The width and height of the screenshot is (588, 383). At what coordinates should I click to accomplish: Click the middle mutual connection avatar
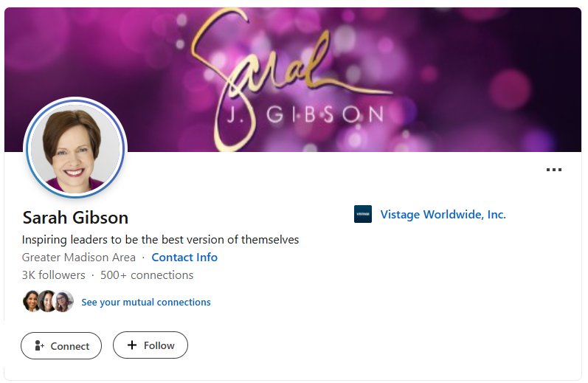[x=47, y=301]
